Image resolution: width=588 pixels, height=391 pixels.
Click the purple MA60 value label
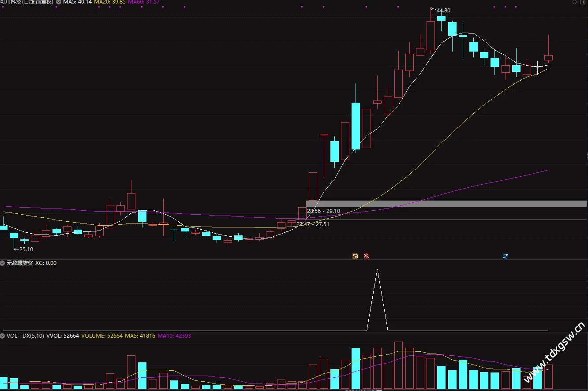pos(143,2)
